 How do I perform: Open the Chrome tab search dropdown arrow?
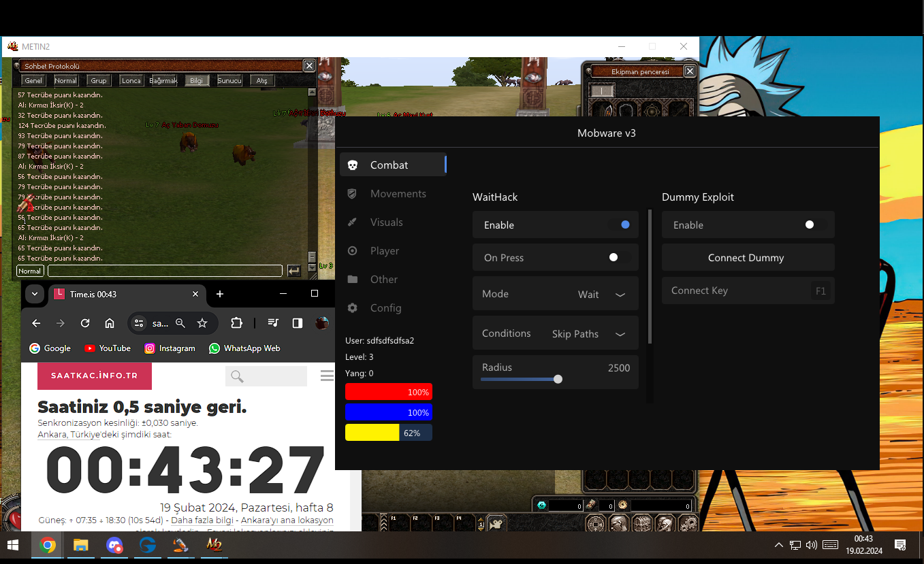pos(35,294)
